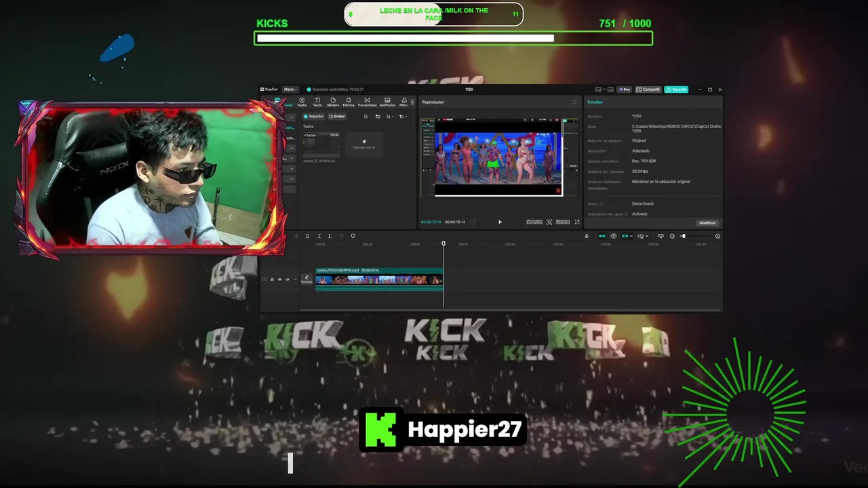The height and width of the screenshot is (488, 868).
Task: Play the video in the Reproductor
Action: click(x=500, y=222)
